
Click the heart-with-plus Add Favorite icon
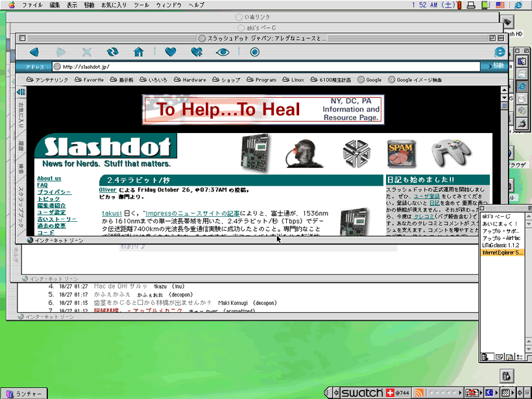[197, 52]
